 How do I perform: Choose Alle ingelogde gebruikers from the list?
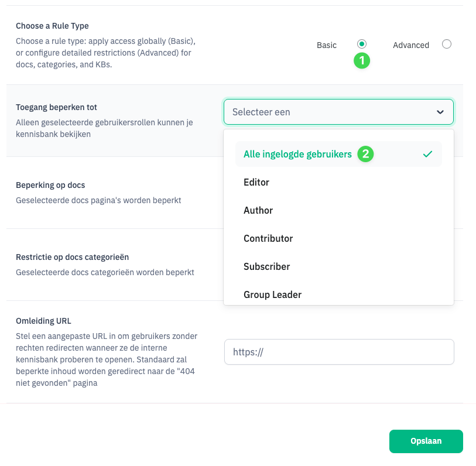tap(297, 154)
